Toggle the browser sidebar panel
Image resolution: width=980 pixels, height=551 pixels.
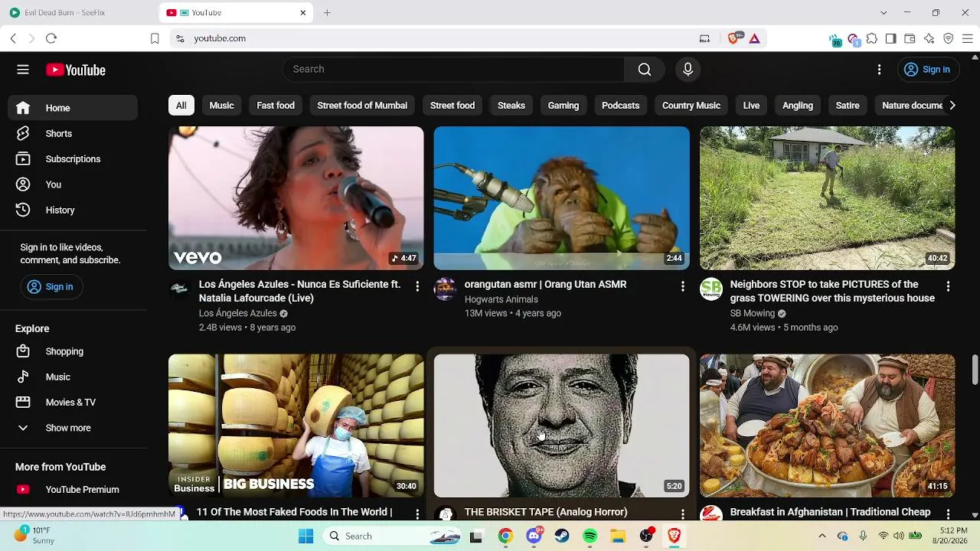point(891,38)
